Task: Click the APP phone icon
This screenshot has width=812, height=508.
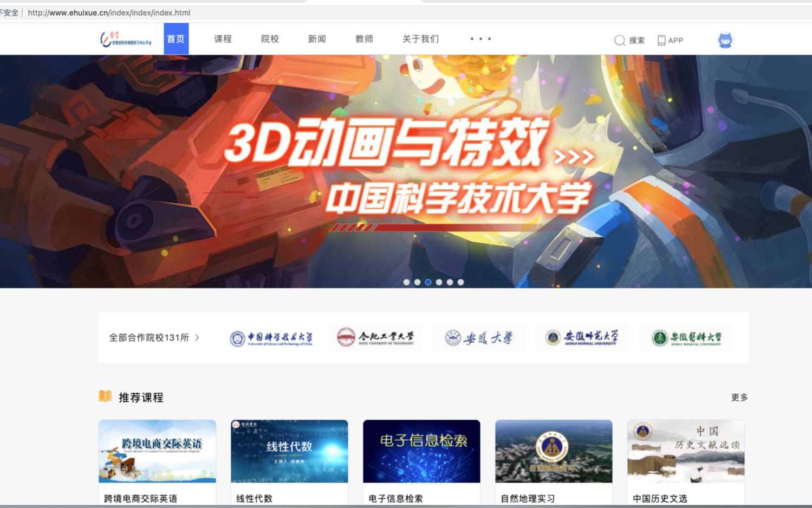Action: coord(661,40)
